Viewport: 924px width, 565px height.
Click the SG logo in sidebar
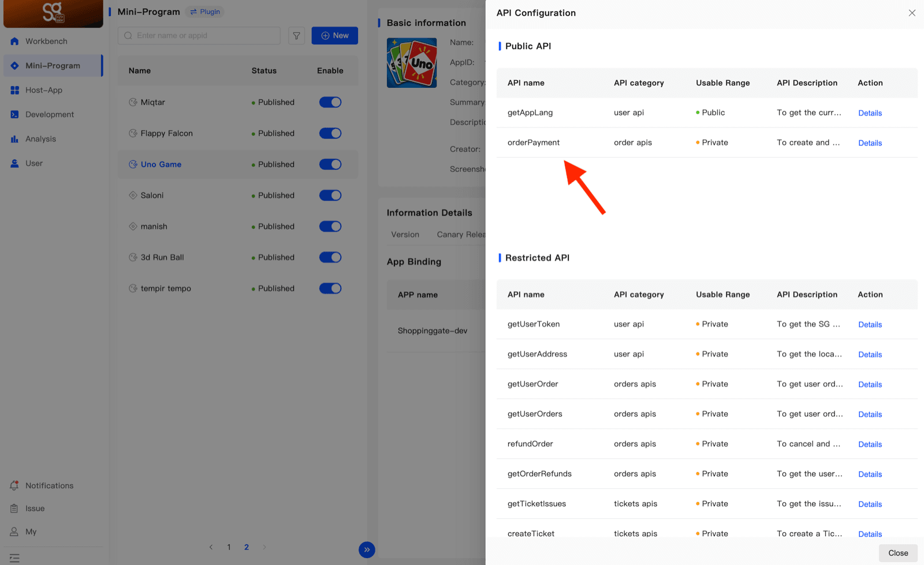(x=53, y=13)
